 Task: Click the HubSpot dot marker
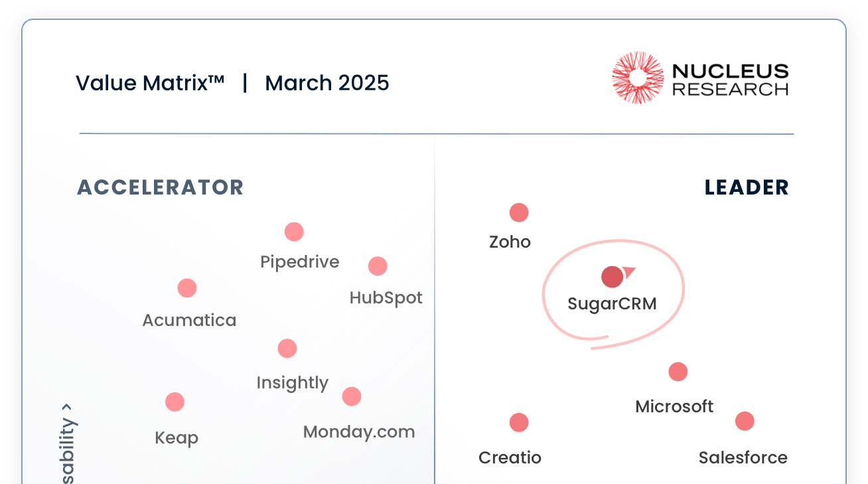pyautogui.click(x=378, y=266)
